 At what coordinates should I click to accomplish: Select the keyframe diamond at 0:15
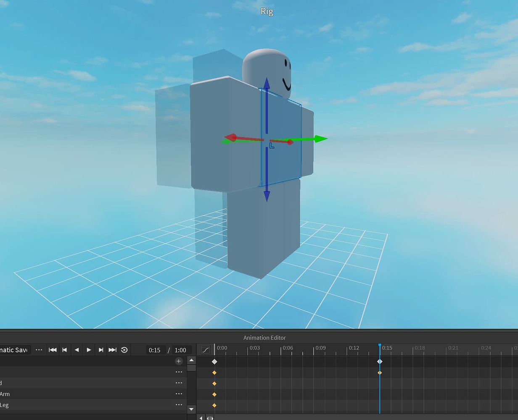(380, 361)
